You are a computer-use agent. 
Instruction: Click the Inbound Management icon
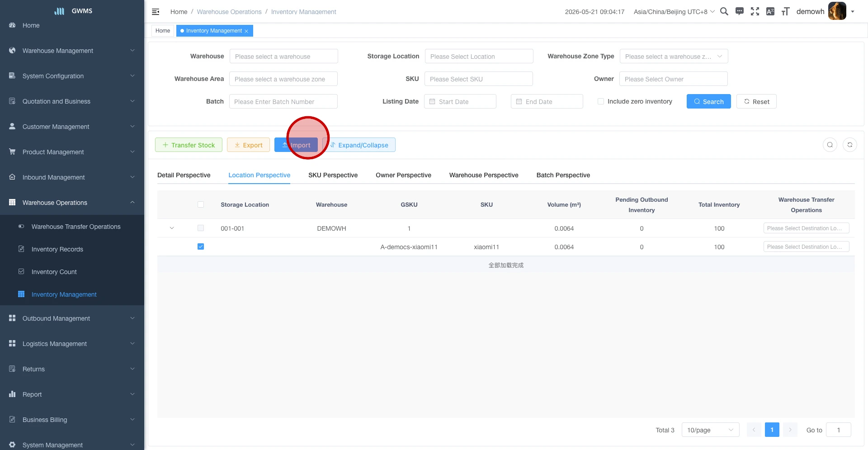point(12,177)
